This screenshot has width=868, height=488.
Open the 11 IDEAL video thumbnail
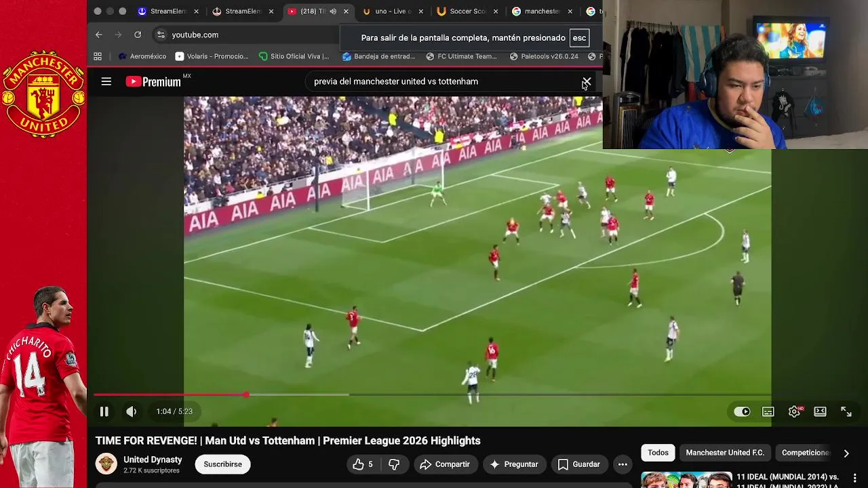[x=686, y=479]
